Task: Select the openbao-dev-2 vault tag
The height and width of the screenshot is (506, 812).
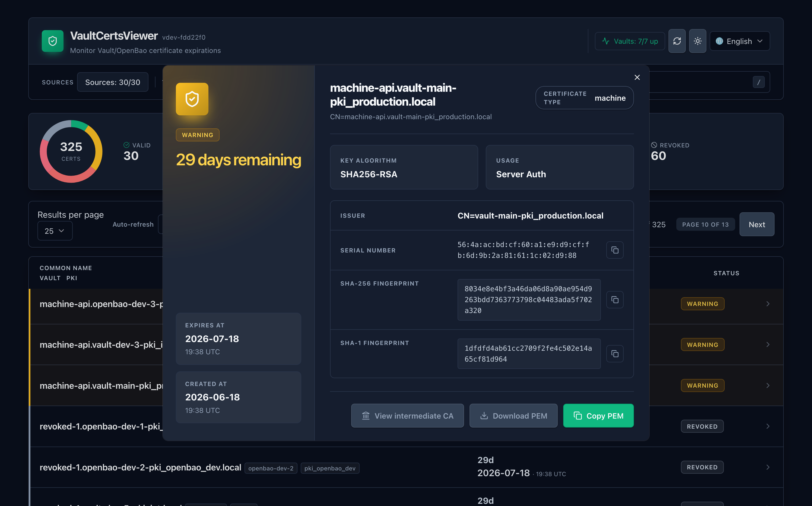Action: pyautogui.click(x=271, y=468)
